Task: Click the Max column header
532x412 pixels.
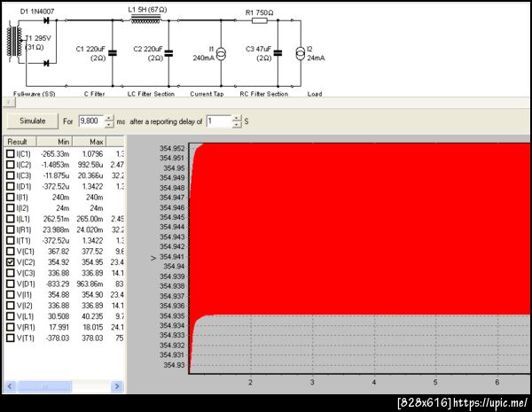Action: click(x=90, y=142)
